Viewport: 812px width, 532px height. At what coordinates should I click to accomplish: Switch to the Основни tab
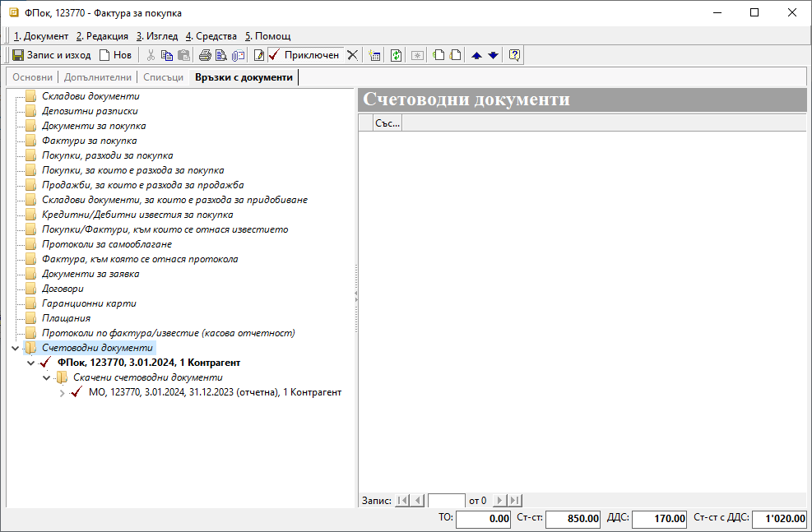(32, 77)
